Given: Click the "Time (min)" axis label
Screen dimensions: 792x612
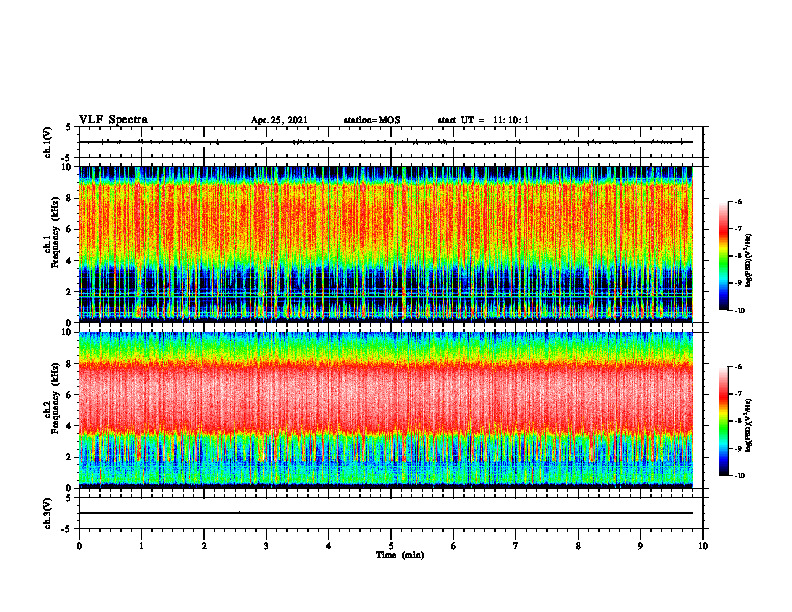Looking at the screenshot, I should point(400,555).
